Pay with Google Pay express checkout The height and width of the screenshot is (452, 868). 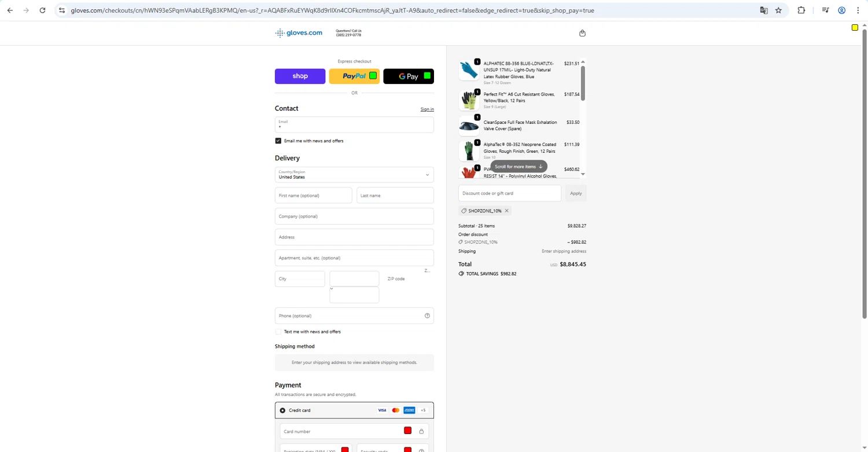[409, 76]
